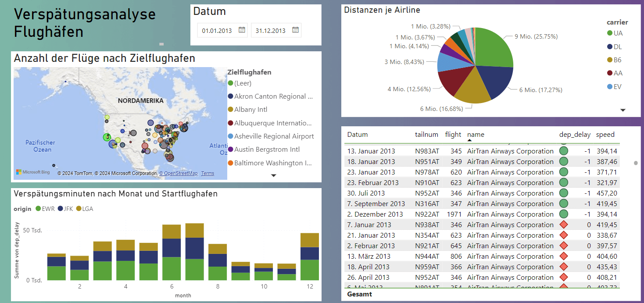The image size is (644, 303).
Task: Open the end date calendar picker icon
Action: [296, 30]
